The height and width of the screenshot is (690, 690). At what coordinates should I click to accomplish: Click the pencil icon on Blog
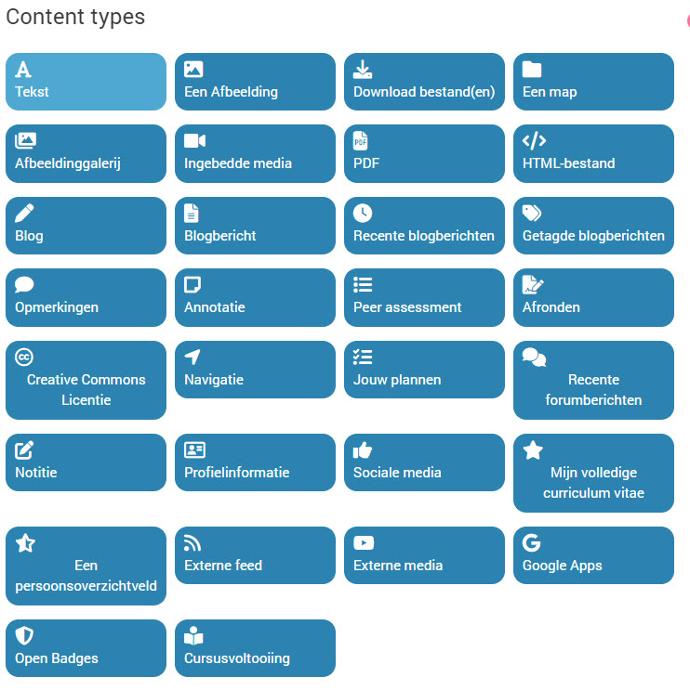25,213
